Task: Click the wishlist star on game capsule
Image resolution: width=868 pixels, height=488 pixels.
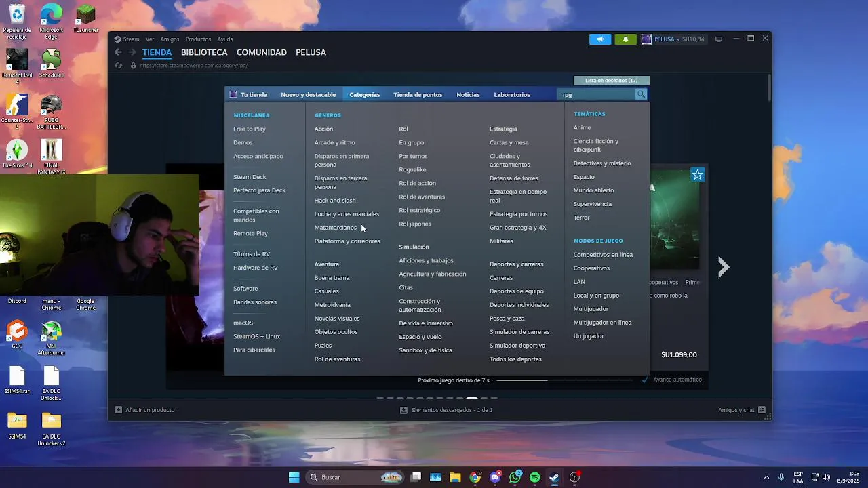Action: click(697, 176)
